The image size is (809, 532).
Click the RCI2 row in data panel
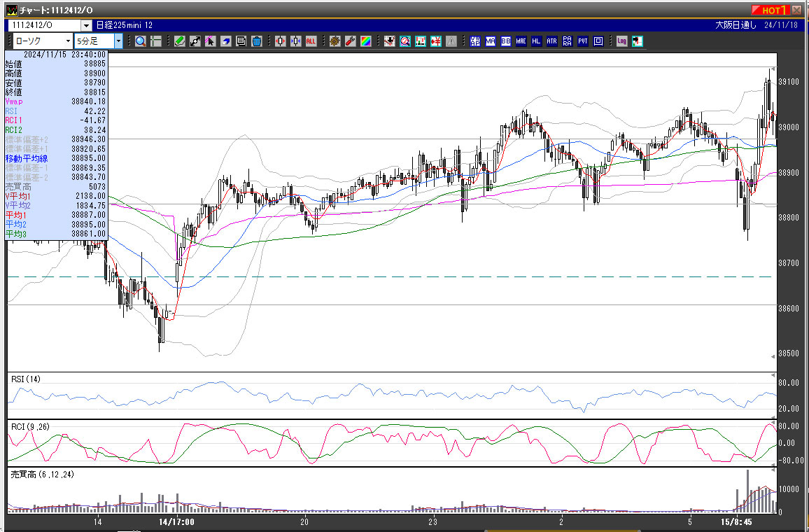tap(55, 130)
